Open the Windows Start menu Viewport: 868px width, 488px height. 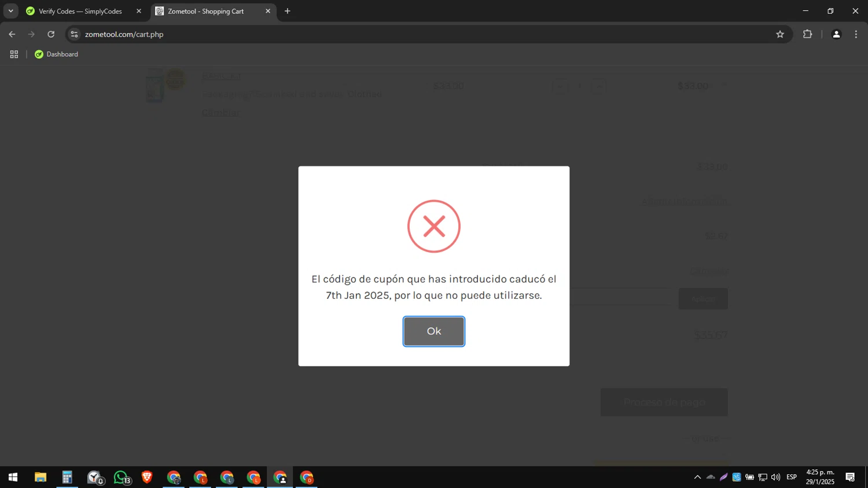click(x=13, y=477)
